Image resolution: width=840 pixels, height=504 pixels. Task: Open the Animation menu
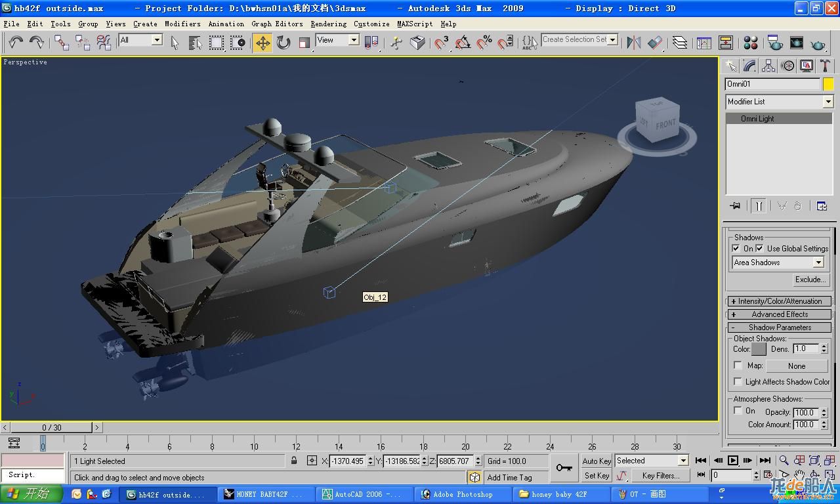pyautogui.click(x=226, y=24)
